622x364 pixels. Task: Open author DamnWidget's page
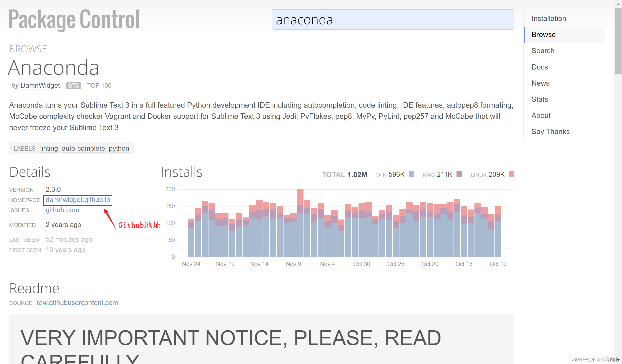[x=40, y=86]
